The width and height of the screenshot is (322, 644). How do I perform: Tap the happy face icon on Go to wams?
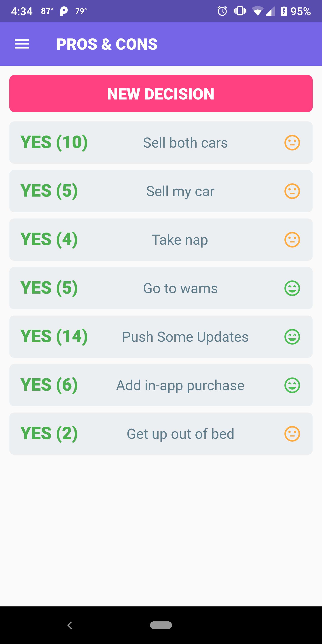(292, 288)
